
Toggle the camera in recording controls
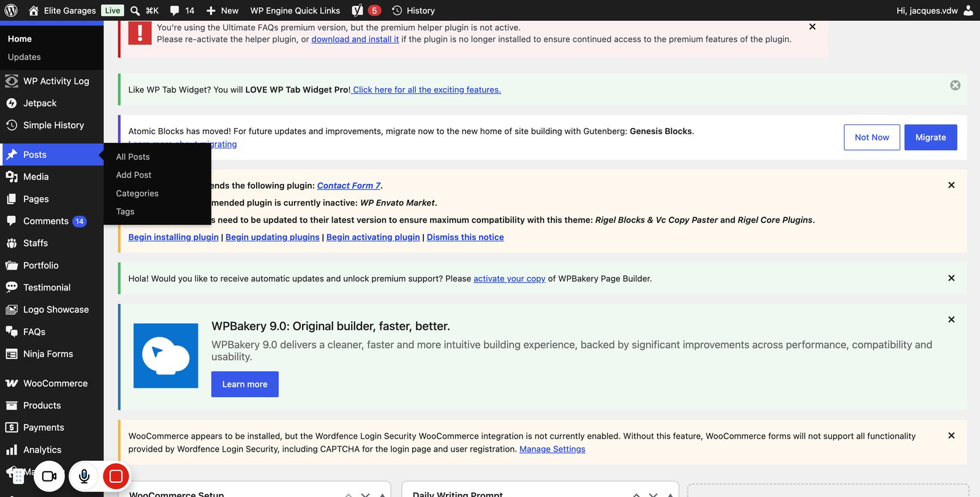click(49, 476)
